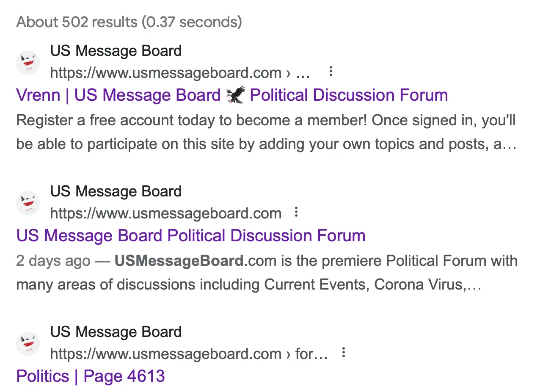Click the 'About 502 results' stats line
Screen dimensions: 540x392
pyautogui.click(x=129, y=22)
